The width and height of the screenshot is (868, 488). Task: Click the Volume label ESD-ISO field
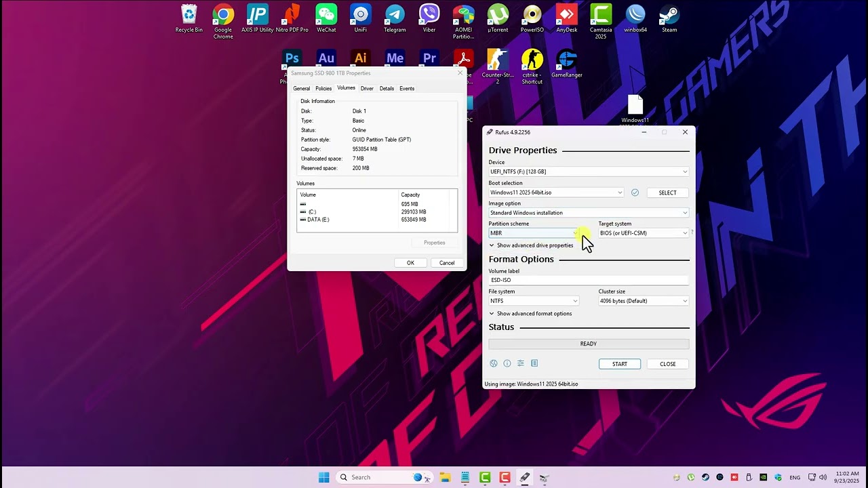(589, 280)
